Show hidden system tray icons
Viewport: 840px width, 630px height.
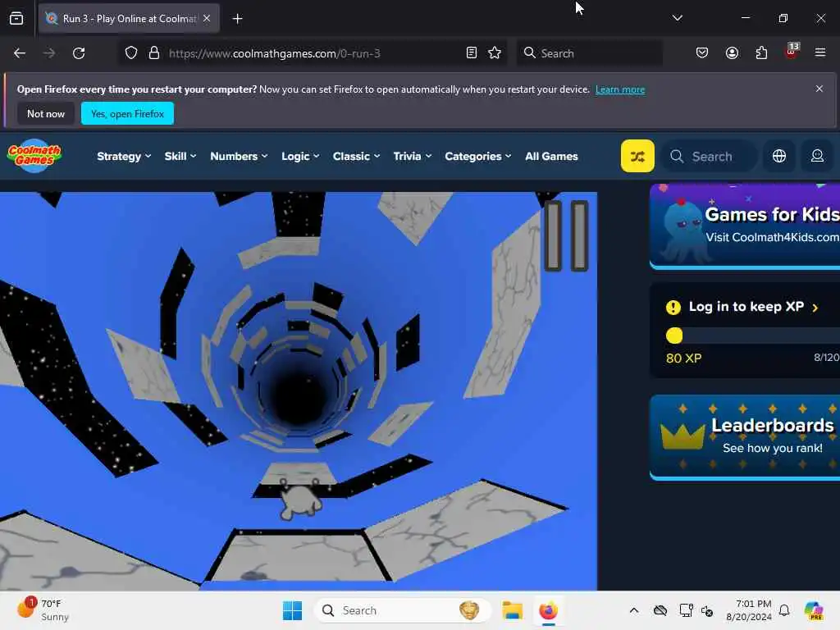click(634, 610)
